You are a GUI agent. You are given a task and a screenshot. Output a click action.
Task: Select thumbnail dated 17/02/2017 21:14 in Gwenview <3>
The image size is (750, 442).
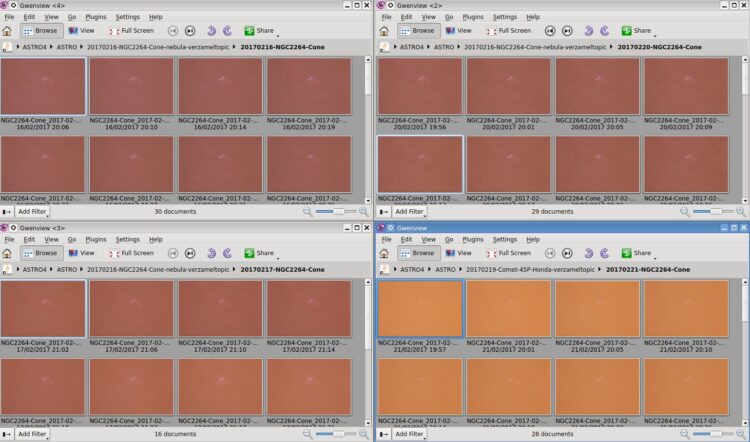point(309,309)
